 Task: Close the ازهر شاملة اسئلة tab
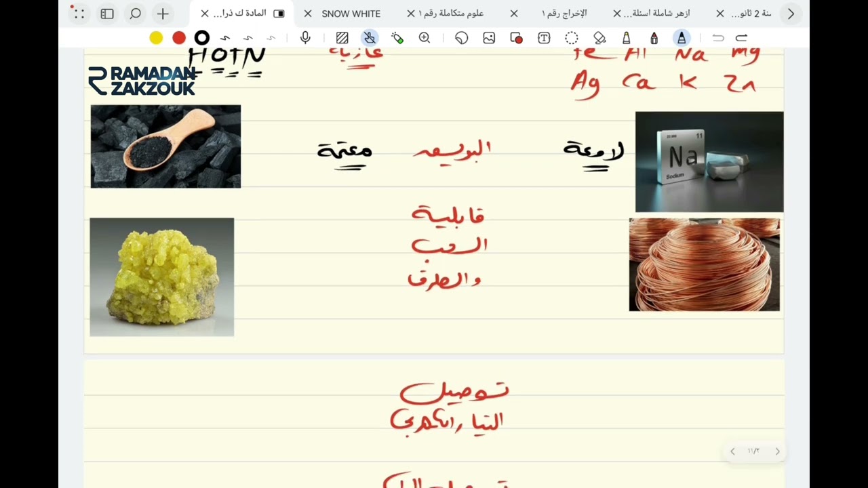pos(617,14)
